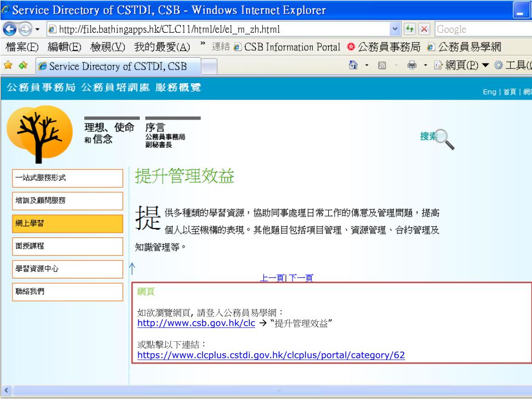This screenshot has width=532, height=399.
Task: Expand the address bar history dropdown
Action: (395, 29)
